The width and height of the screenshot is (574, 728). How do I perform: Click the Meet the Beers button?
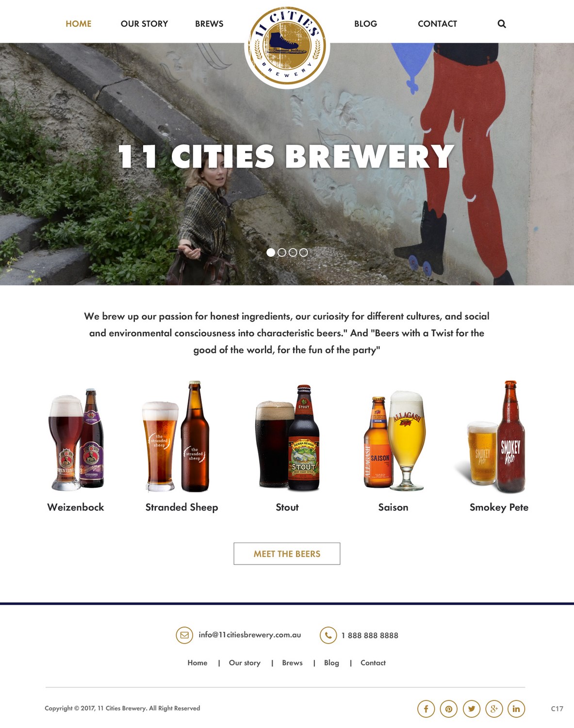pyautogui.click(x=287, y=554)
